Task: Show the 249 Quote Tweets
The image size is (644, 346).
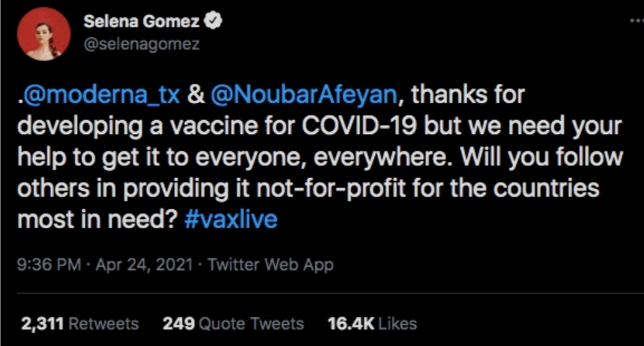Action: (233, 324)
